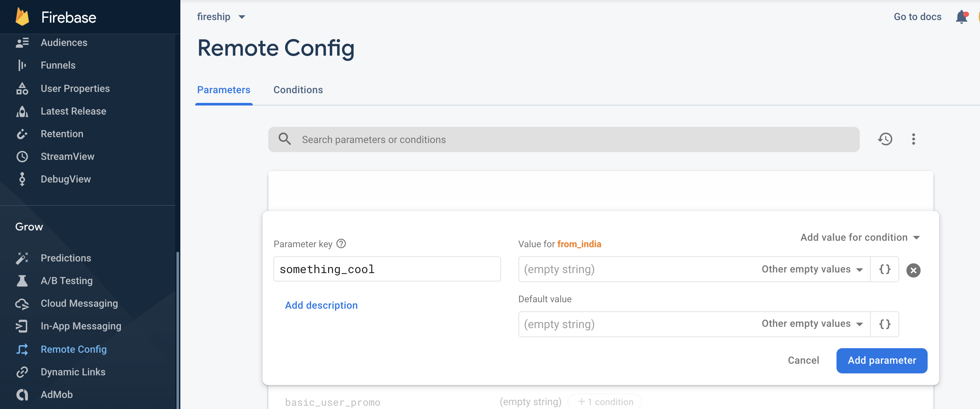Open the change history clock icon

click(x=885, y=139)
